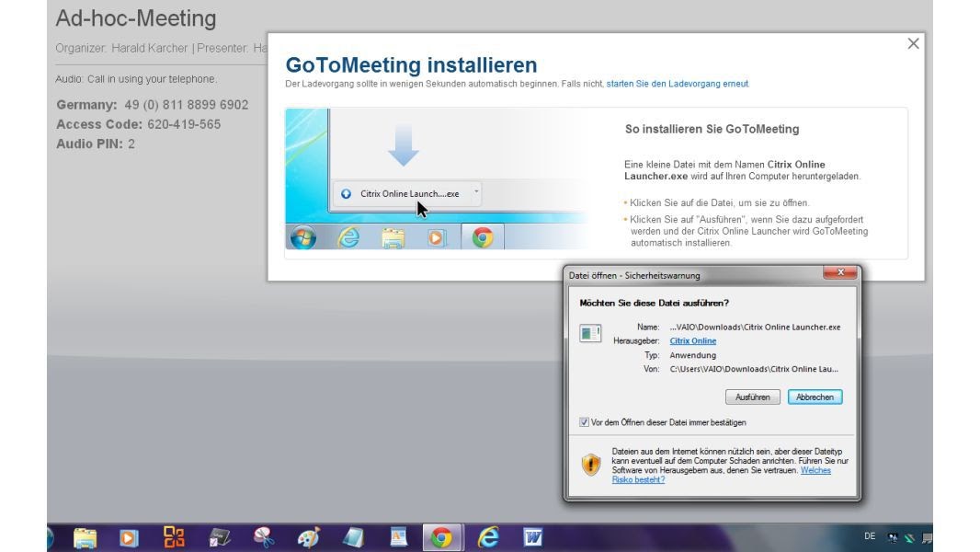Click the Audio PIN value
The image size is (980, 552).
pos(131,144)
